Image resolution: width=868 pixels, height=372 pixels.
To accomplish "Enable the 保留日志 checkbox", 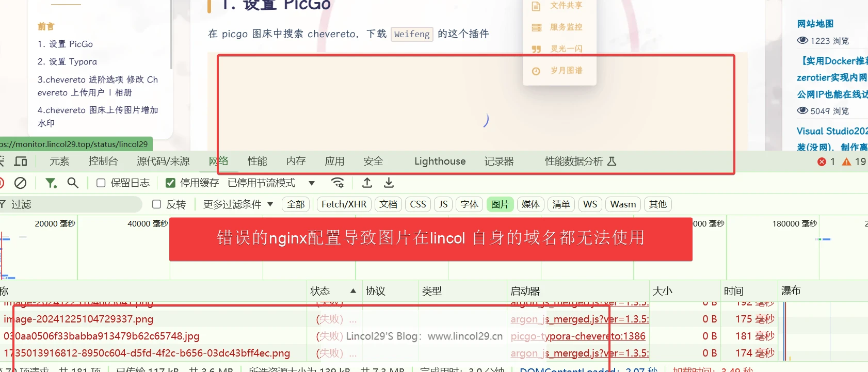I will coord(101,183).
